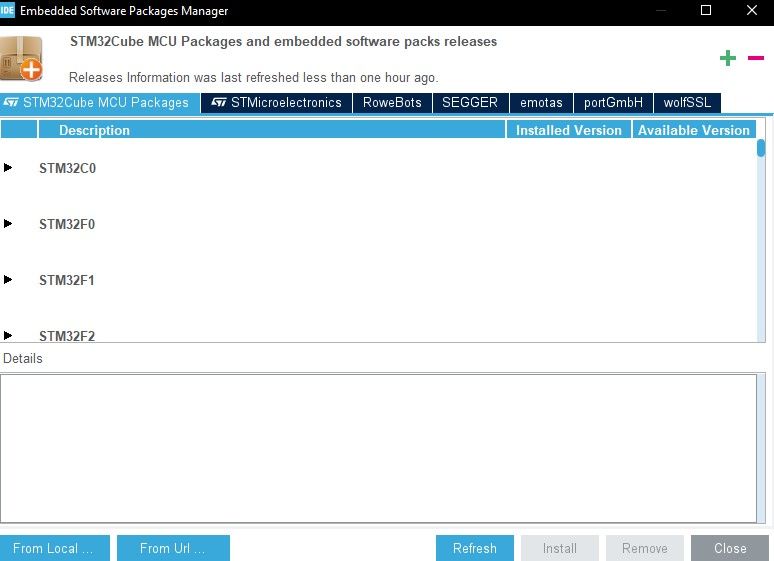774x561 pixels.
Task: Click the Install button
Action: [560, 548]
